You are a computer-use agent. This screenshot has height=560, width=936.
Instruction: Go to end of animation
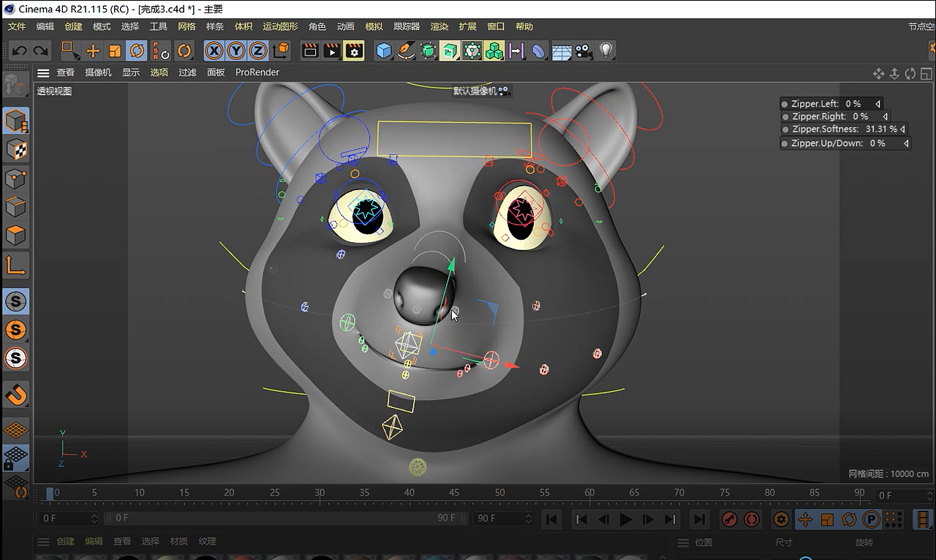(700, 519)
